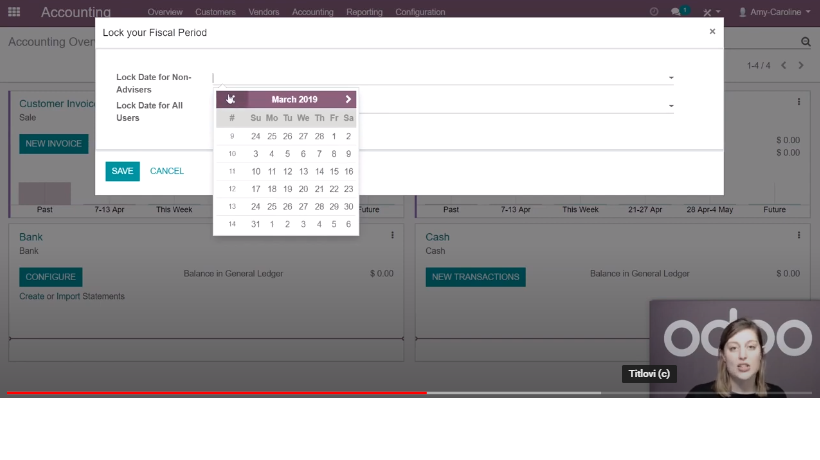820x460 pixels.
Task: Select March 31 in the calendar
Action: point(255,224)
